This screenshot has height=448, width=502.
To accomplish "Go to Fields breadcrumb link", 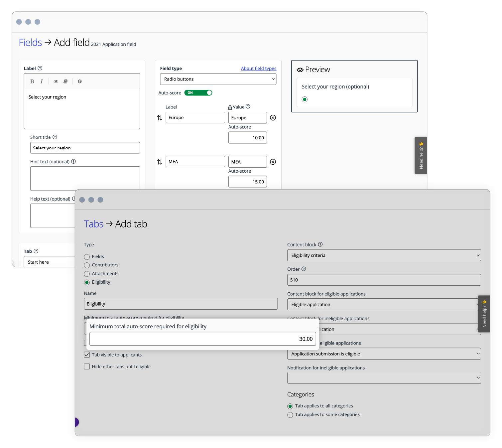I will pyautogui.click(x=30, y=43).
